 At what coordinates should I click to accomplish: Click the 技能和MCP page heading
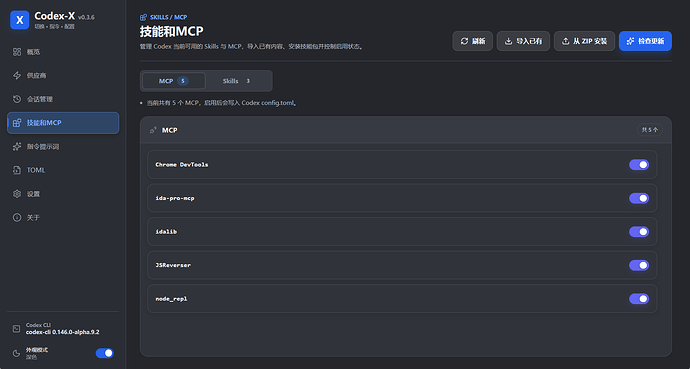pos(172,31)
